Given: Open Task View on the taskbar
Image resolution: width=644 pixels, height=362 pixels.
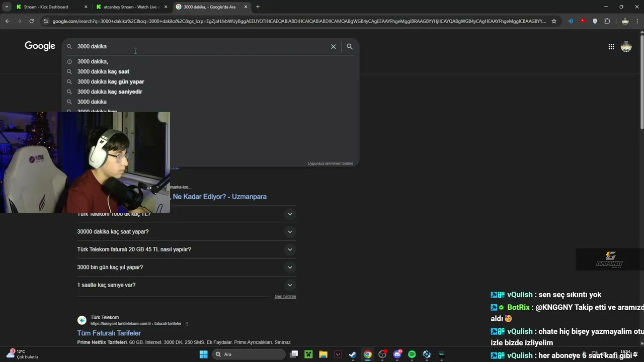Looking at the screenshot, I should 294,354.
